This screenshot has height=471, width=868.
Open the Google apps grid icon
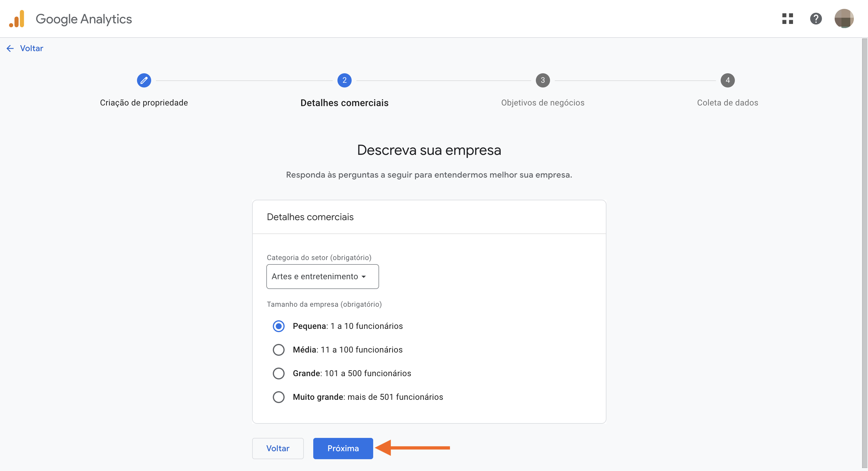pyautogui.click(x=788, y=19)
